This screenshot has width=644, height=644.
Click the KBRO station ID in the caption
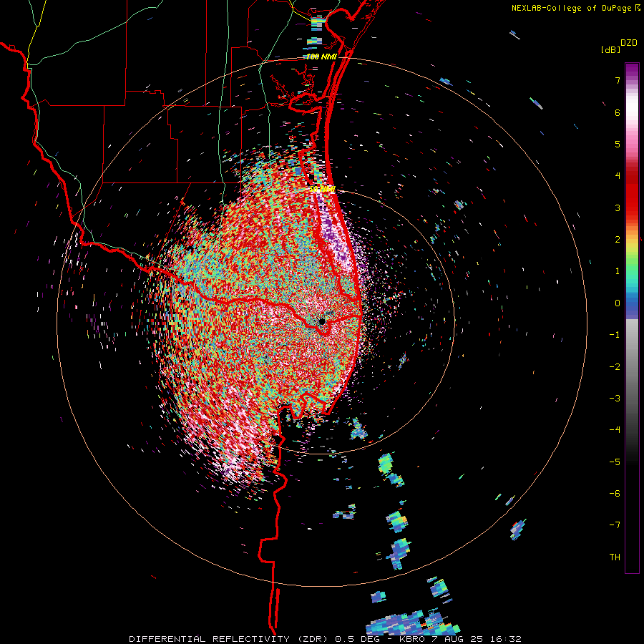413,639
